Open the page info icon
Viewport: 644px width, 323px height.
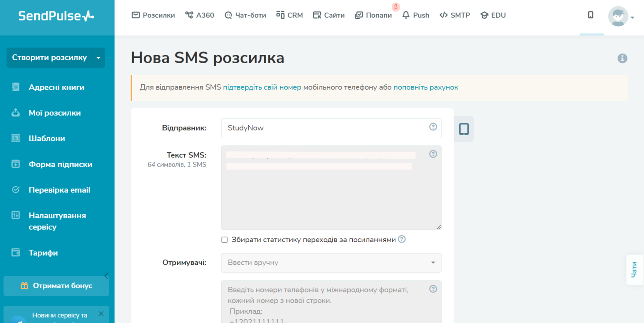pos(622,58)
